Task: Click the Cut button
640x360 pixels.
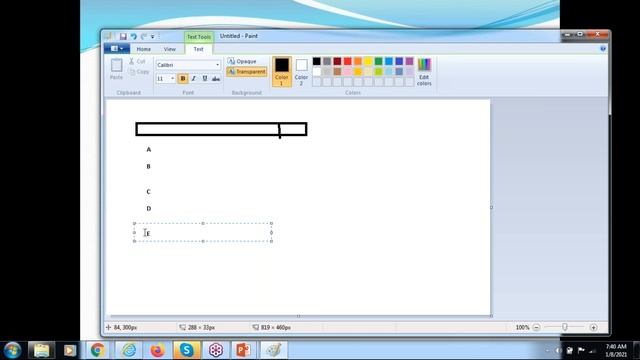Action: 138,61
